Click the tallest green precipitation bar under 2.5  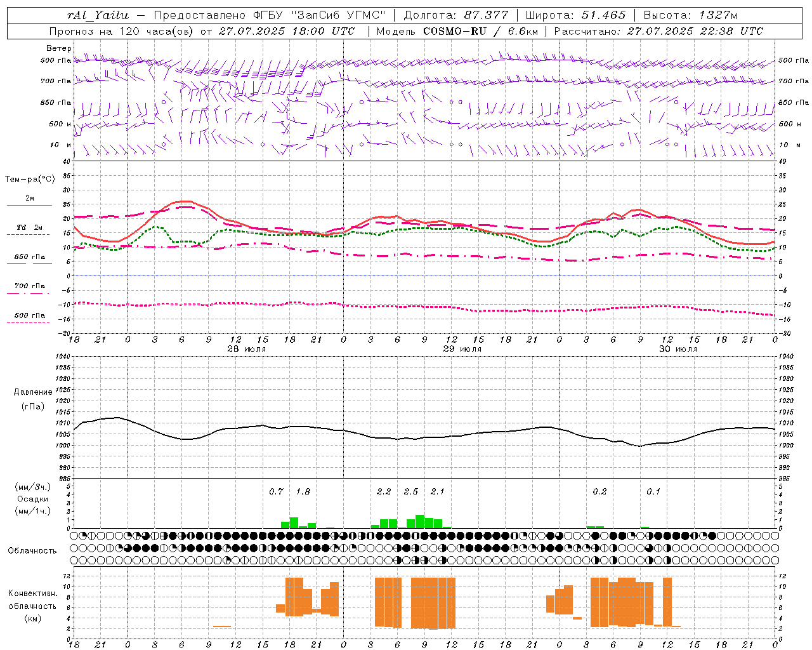(420, 521)
